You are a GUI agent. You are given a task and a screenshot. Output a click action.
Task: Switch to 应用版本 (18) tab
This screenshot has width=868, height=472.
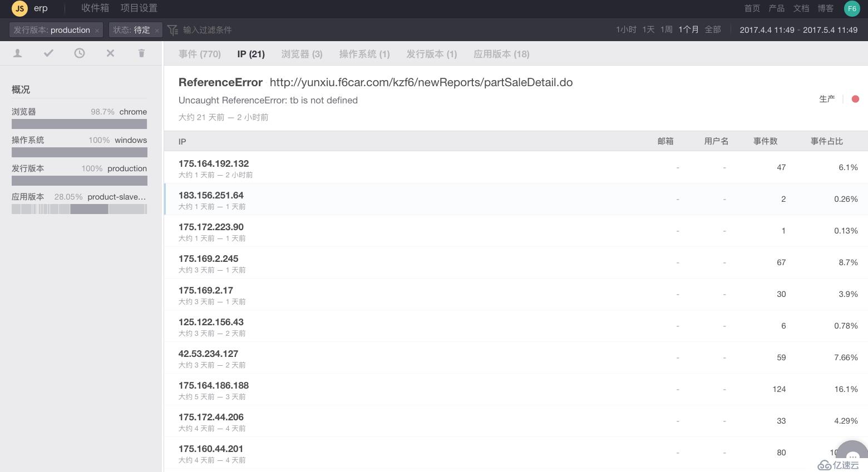(501, 54)
